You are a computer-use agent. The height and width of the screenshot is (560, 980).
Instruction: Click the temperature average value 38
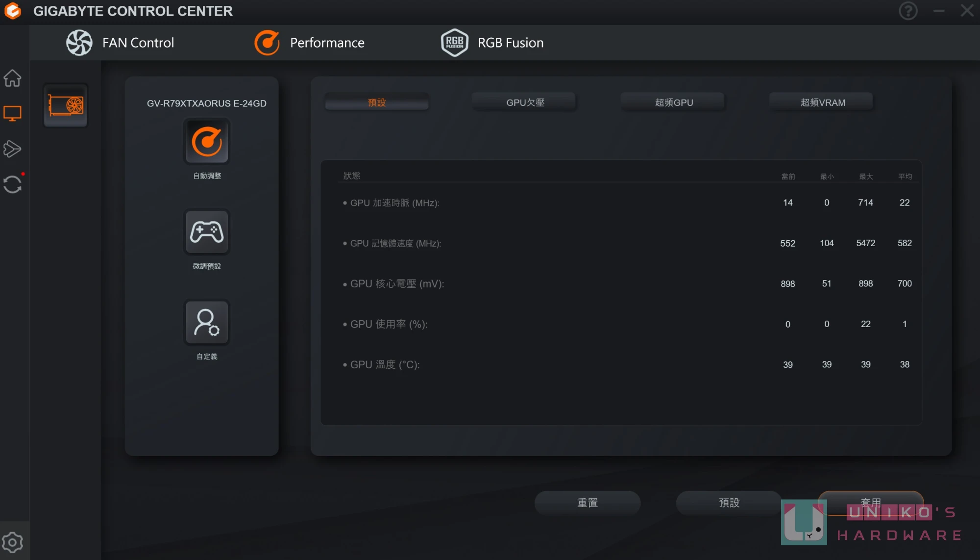coord(905,364)
